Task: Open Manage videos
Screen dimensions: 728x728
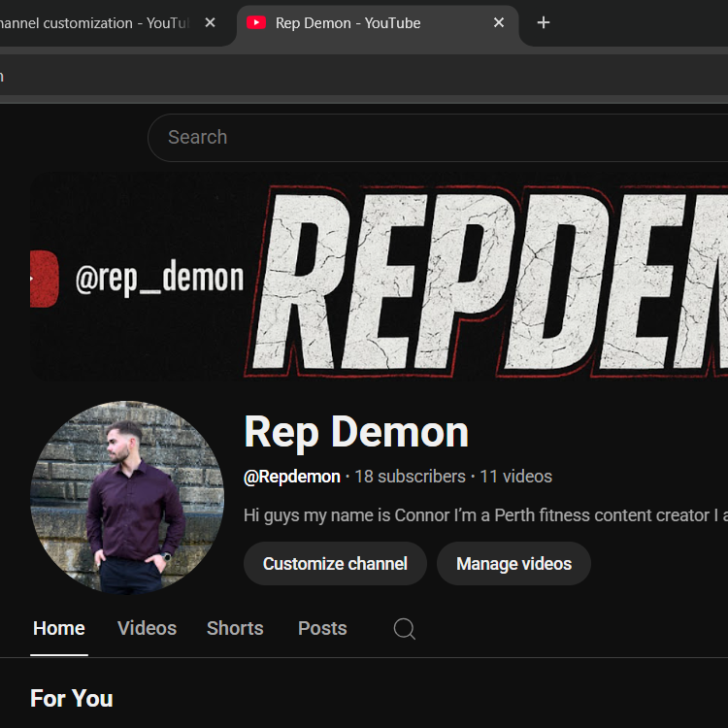Action: click(513, 564)
